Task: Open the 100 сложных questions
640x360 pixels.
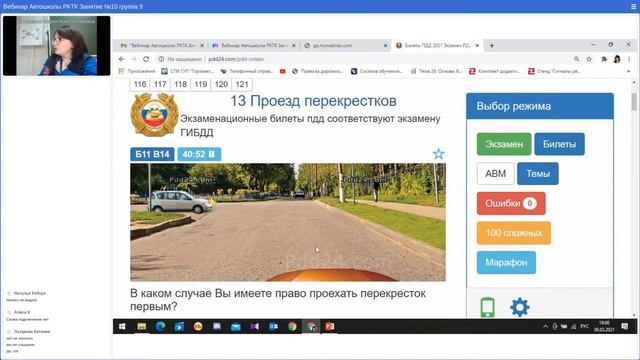Action: point(514,233)
